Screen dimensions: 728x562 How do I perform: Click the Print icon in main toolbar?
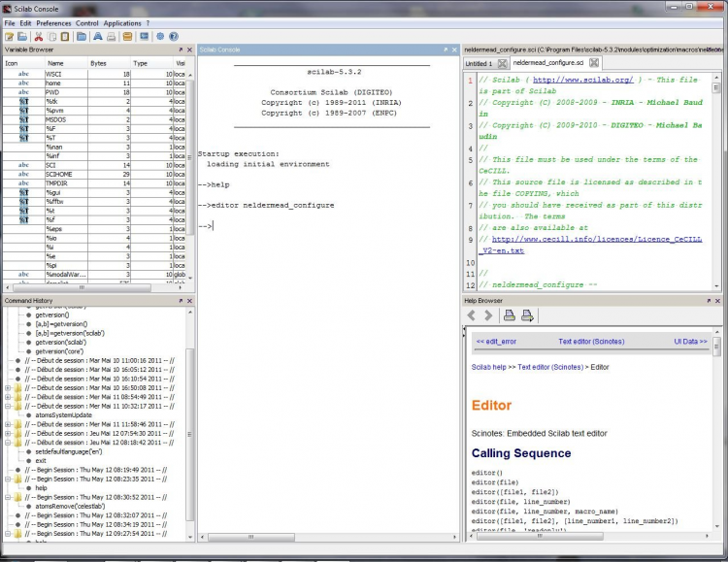click(x=111, y=36)
